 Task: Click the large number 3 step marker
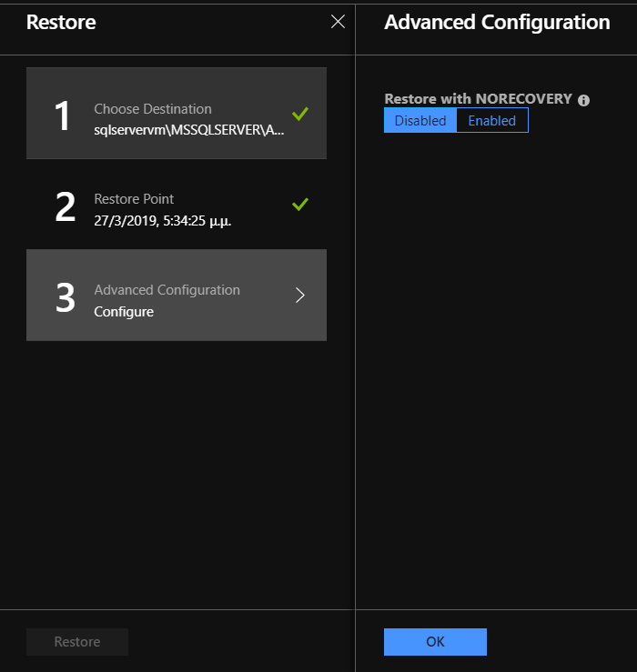tap(66, 297)
